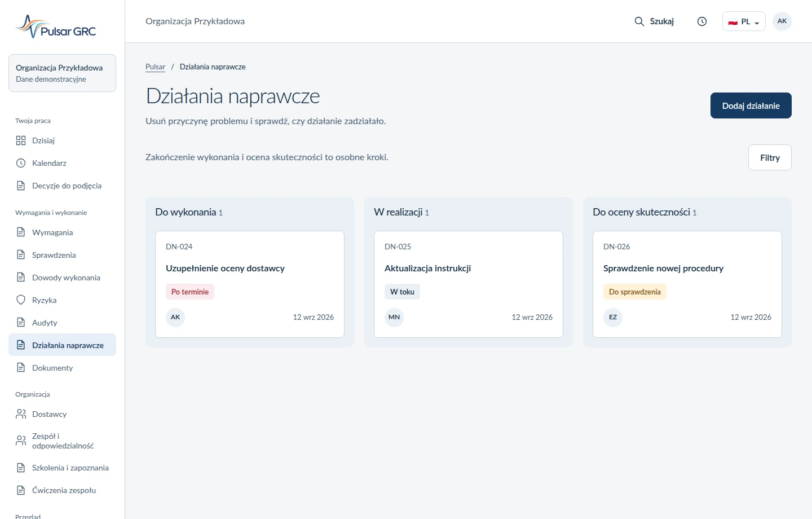
Task: Click the Dzisiaj grid icon
Action: click(x=21, y=140)
